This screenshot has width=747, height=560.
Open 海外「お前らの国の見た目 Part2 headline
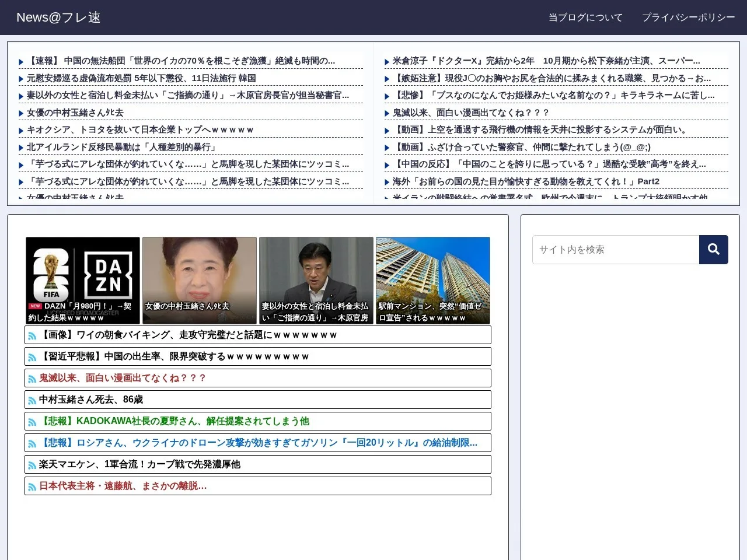click(x=526, y=181)
